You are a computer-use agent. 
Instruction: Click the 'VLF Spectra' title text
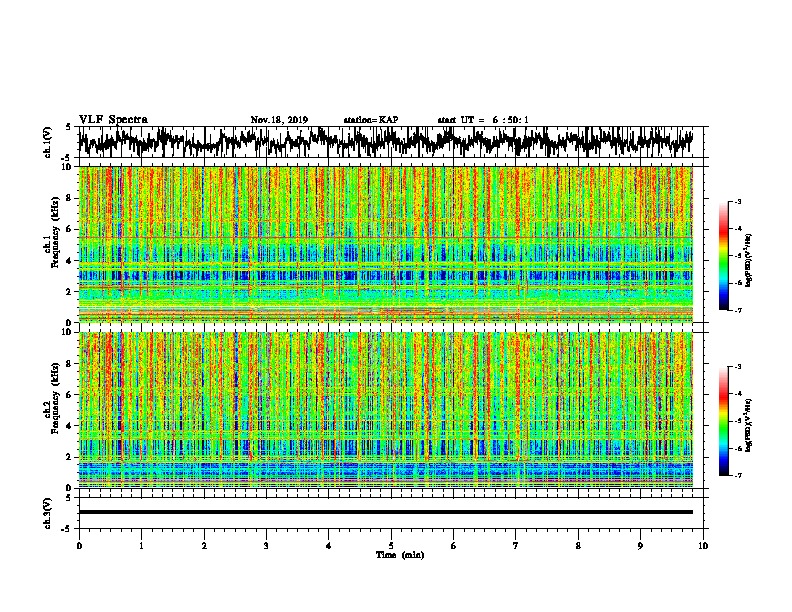(113, 120)
